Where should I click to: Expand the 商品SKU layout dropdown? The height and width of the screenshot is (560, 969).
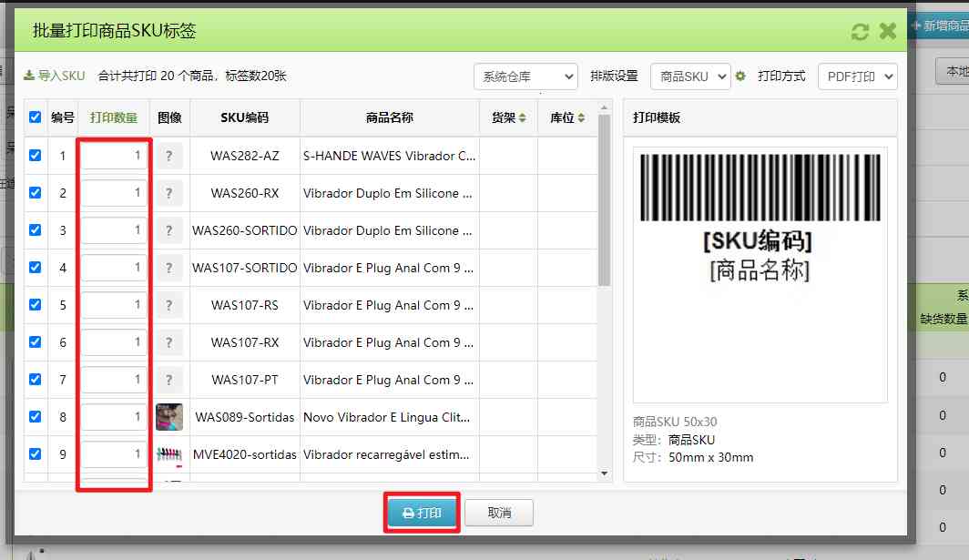[689, 76]
